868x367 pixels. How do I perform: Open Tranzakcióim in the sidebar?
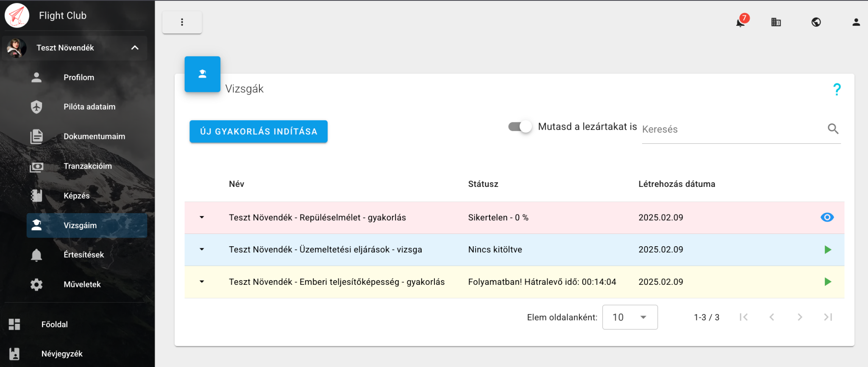(87, 166)
